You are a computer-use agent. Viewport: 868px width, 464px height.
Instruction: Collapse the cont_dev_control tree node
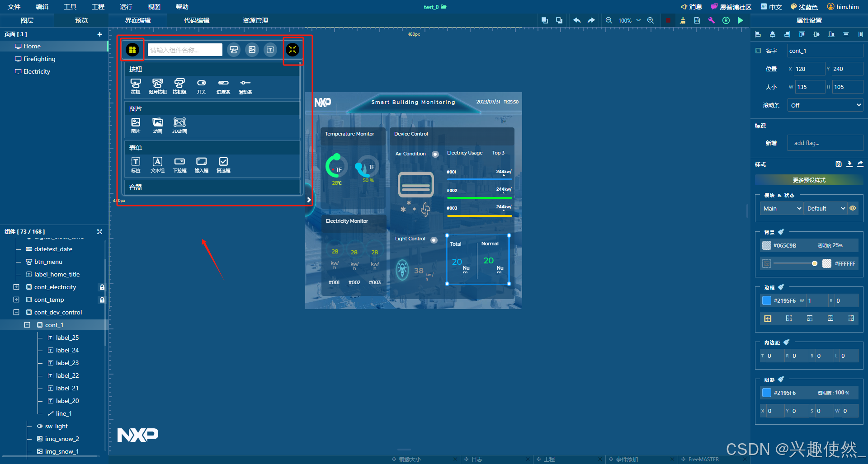[x=16, y=312]
